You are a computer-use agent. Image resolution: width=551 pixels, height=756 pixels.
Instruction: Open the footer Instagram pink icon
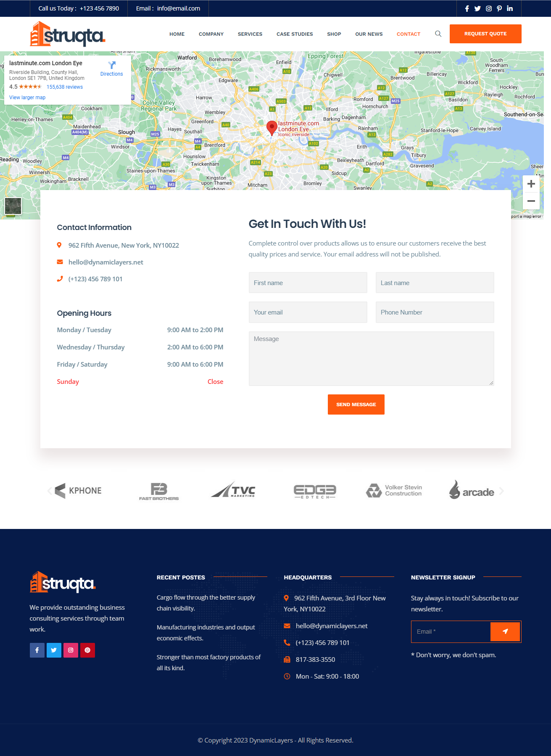coord(71,650)
